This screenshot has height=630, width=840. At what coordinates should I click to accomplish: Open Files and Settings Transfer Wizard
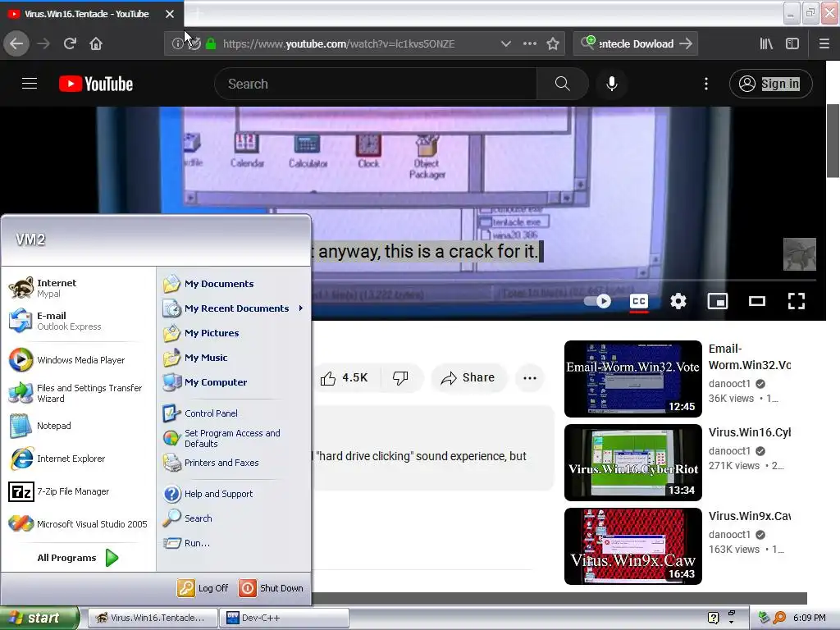(x=76, y=393)
